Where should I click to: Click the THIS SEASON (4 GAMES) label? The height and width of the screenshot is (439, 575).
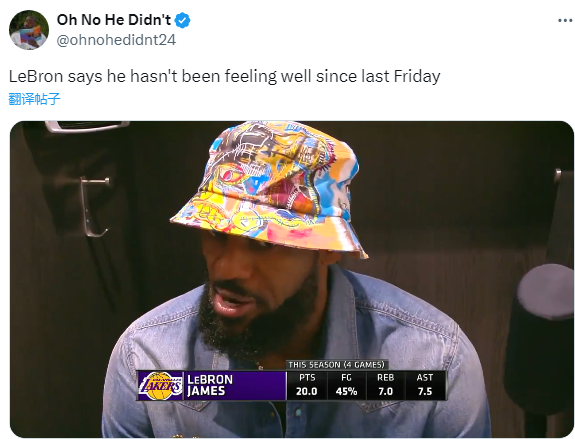point(336,365)
